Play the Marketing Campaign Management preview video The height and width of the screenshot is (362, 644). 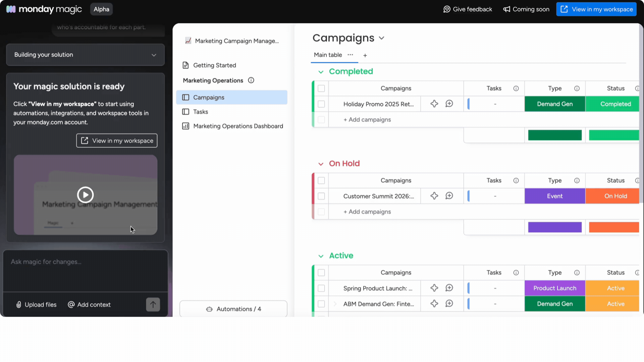85,195
